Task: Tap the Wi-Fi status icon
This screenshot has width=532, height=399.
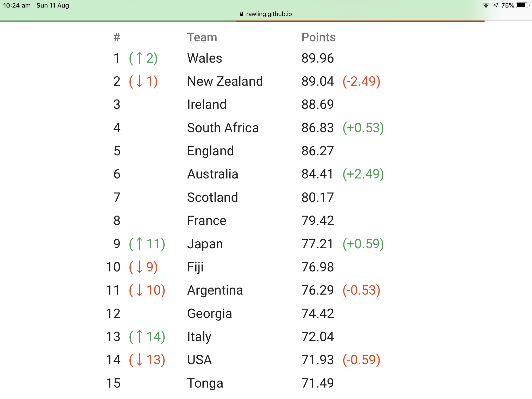Action: click(x=486, y=5)
